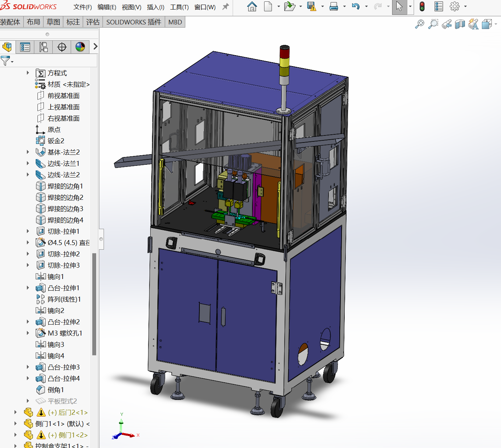The width and height of the screenshot is (501, 448).
Task: Open the Options gear icon
Action: 454,7
